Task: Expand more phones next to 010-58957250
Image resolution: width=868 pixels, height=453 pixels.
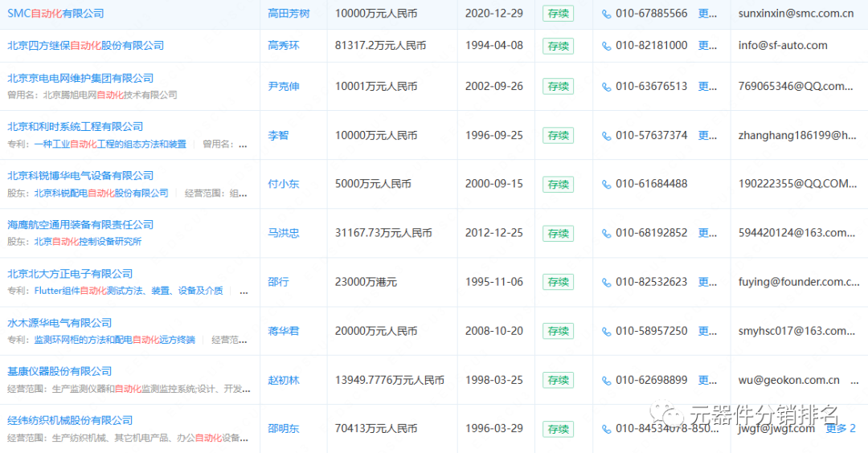Action: pyautogui.click(x=707, y=331)
